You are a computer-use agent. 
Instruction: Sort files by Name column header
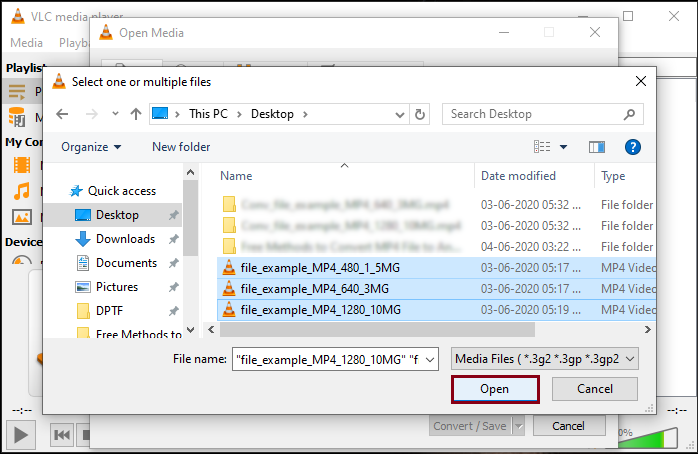[x=236, y=176]
